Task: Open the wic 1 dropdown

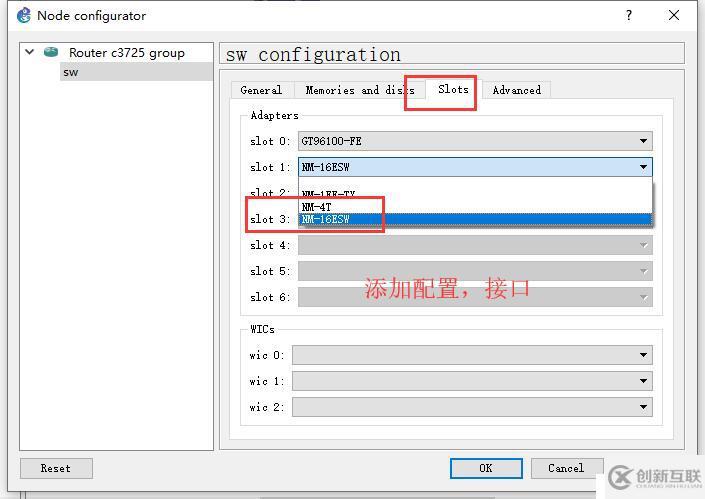Action: pos(472,381)
